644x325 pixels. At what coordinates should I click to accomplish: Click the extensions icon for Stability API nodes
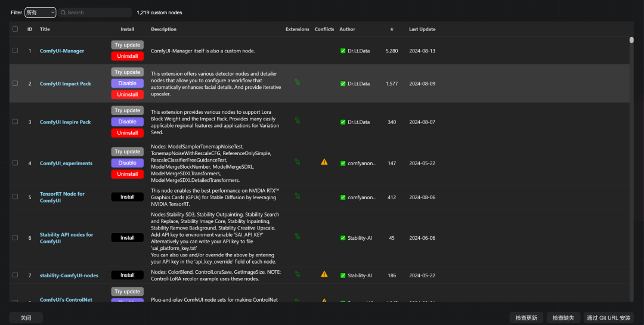click(297, 237)
